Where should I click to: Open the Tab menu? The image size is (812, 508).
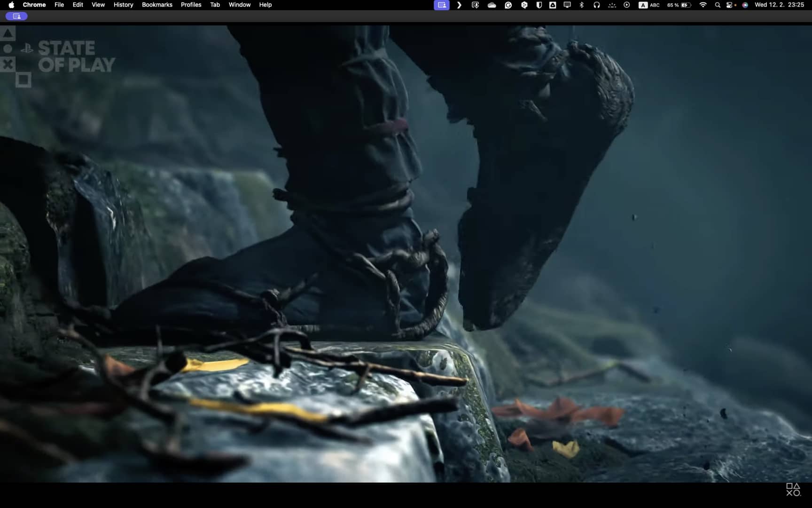pyautogui.click(x=215, y=5)
